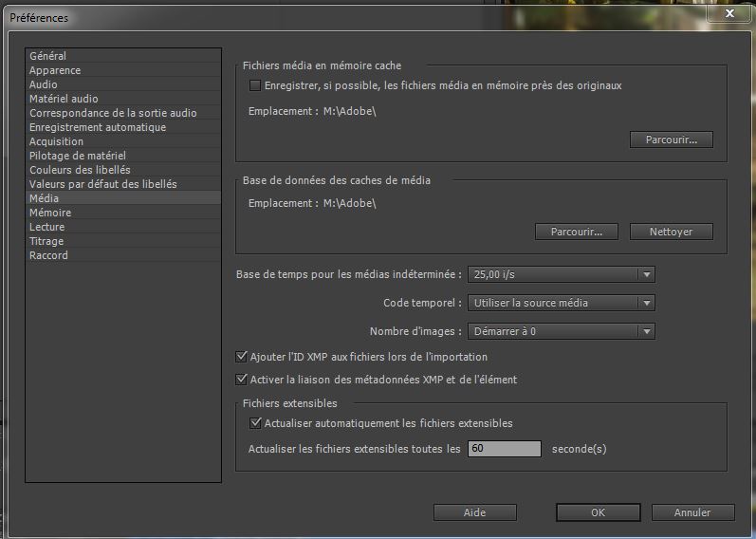Click the Aide button
Screen dimensions: 756x539
click(x=475, y=512)
